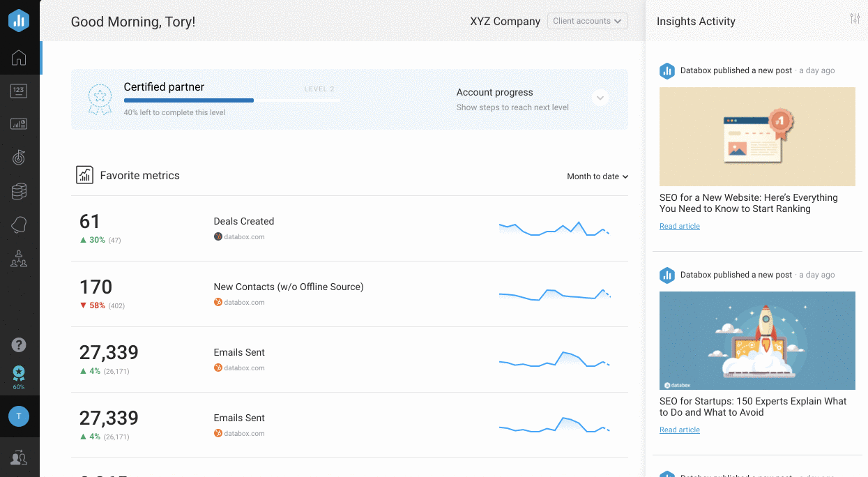Open the Help question mark icon

(x=19, y=344)
